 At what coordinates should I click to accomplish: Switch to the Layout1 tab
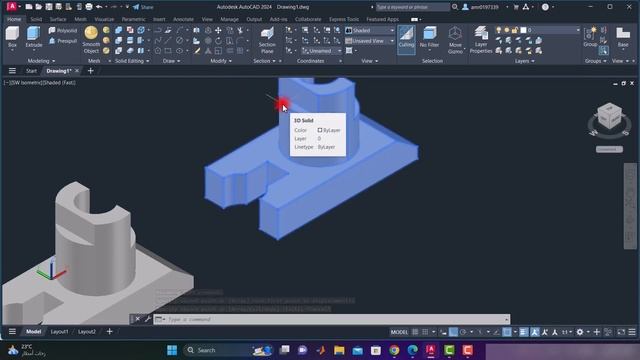[59, 331]
